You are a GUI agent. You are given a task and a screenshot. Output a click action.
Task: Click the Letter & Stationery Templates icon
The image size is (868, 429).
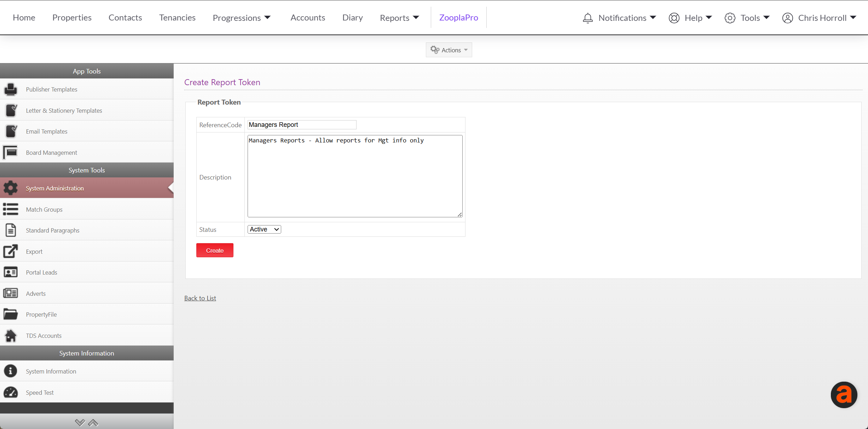11,110
